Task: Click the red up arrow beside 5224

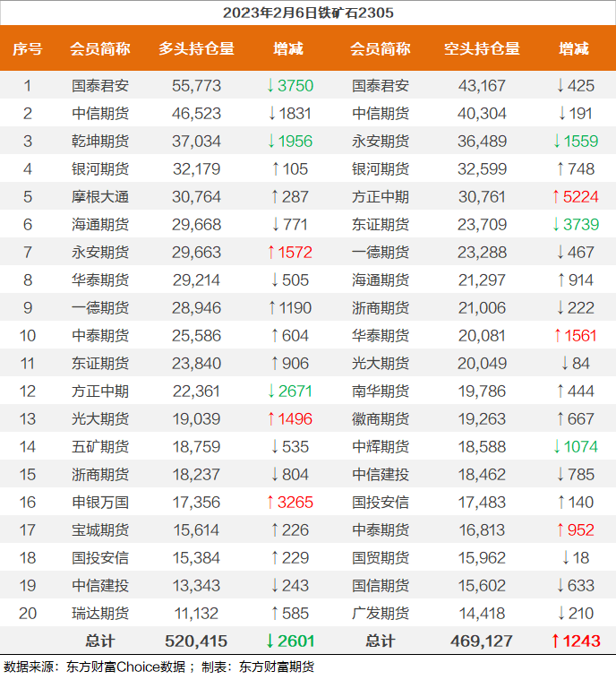Action: pos(556,197)
